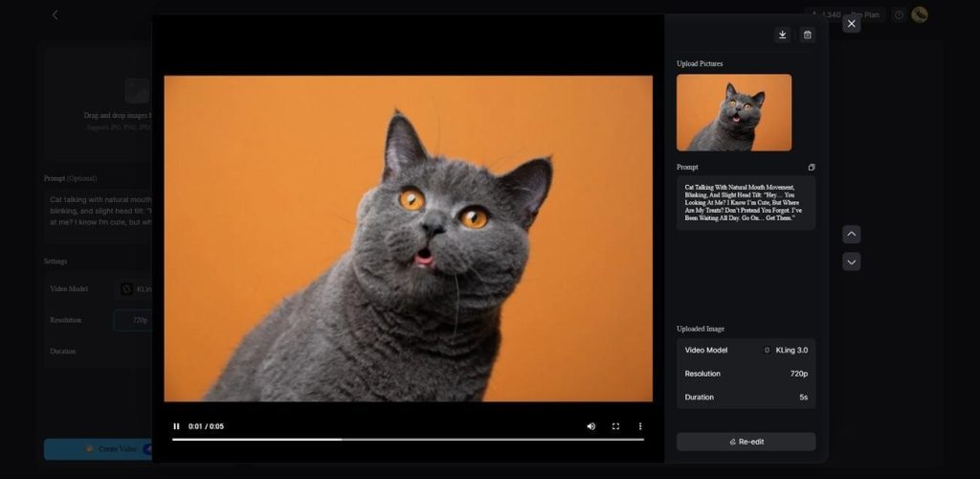
Task: Open the user profile avatar
Action: pos(920,15)
